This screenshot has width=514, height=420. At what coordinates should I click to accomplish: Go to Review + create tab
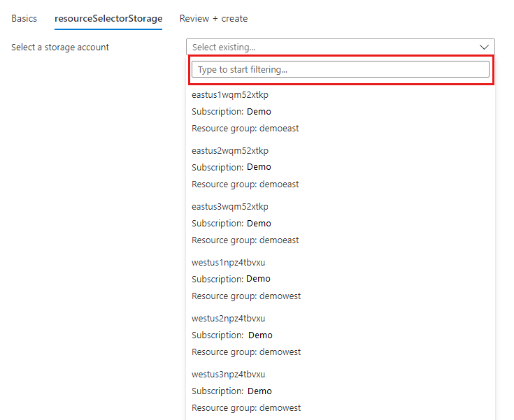(x=213, y=18)
